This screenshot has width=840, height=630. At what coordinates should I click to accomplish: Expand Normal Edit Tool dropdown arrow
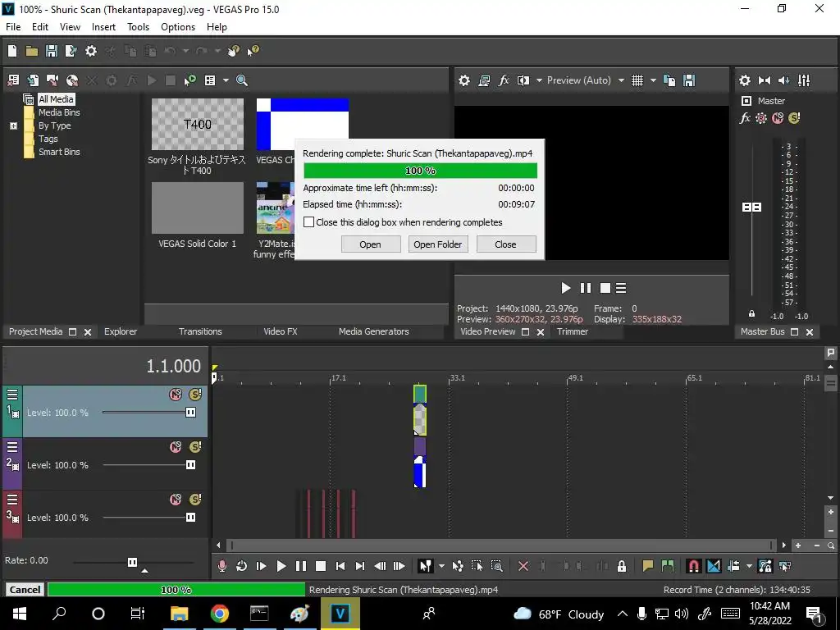(441, 566)
